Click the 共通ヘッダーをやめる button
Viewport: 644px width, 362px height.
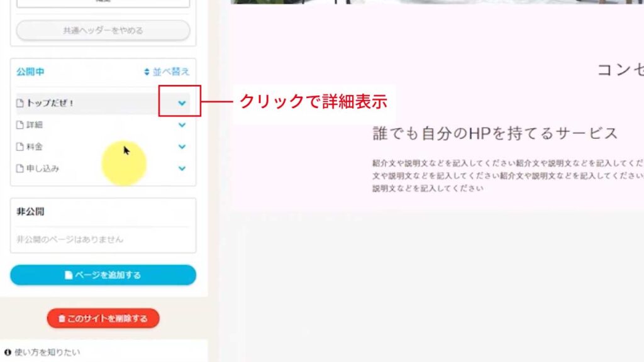pos(103,30)
